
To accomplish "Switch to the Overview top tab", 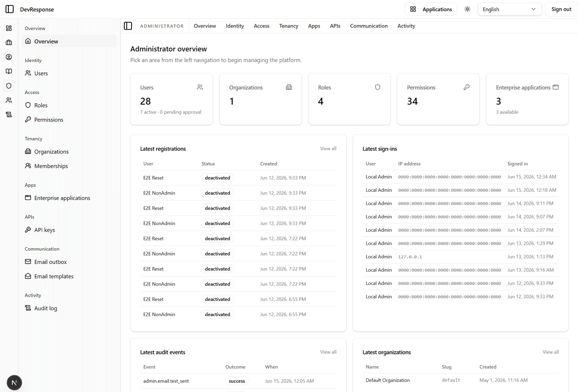I will coord(205,26).
